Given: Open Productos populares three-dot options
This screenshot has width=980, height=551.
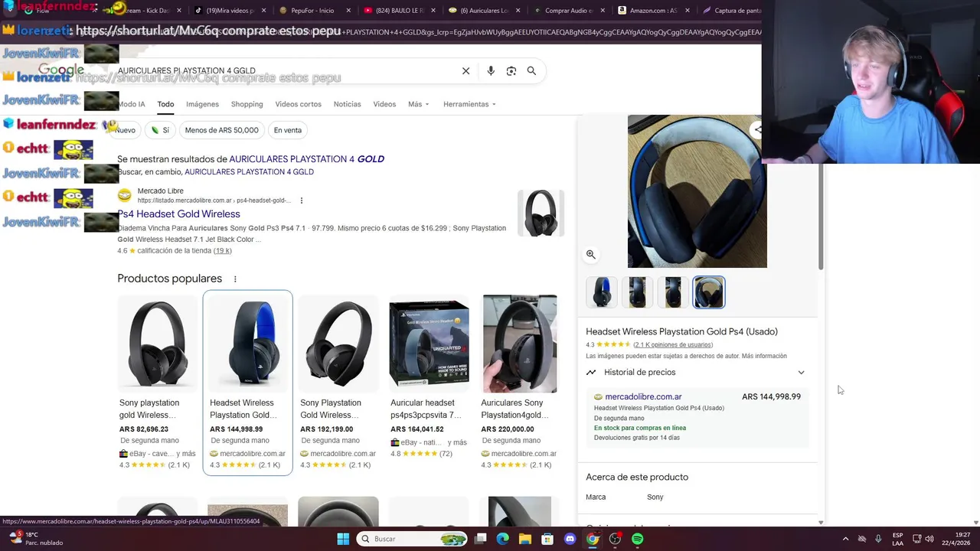Looking at the screenshot, I should [x=235, y=279].
